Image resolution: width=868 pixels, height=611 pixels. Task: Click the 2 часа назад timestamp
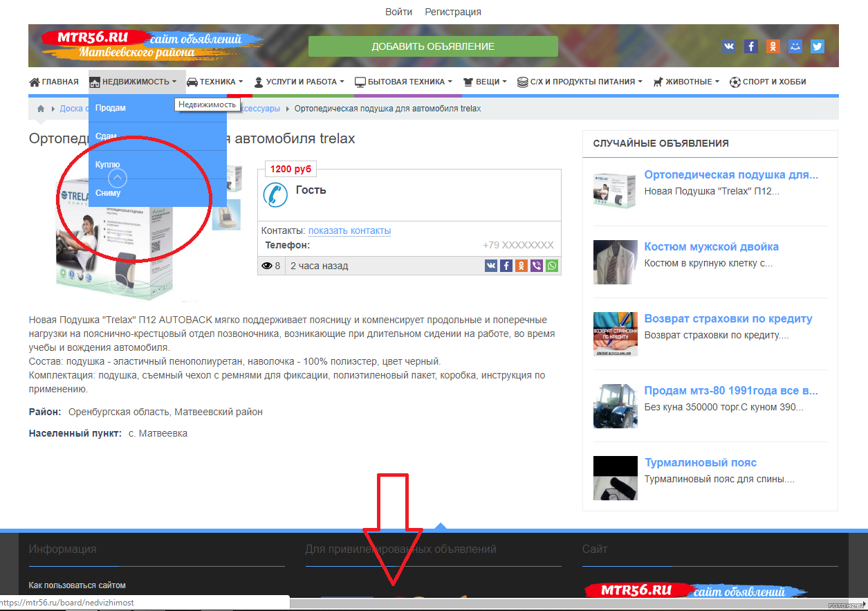(x=320, y=266)
